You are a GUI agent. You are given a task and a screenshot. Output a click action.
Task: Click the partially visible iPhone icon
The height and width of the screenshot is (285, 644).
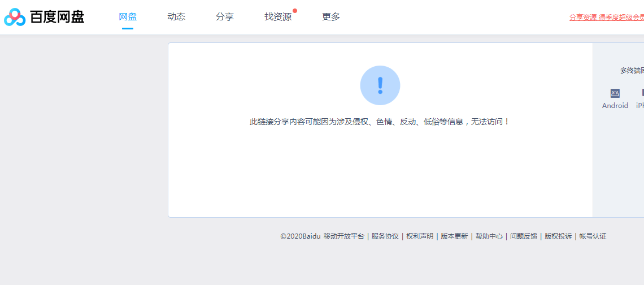[x=642, y=93]
